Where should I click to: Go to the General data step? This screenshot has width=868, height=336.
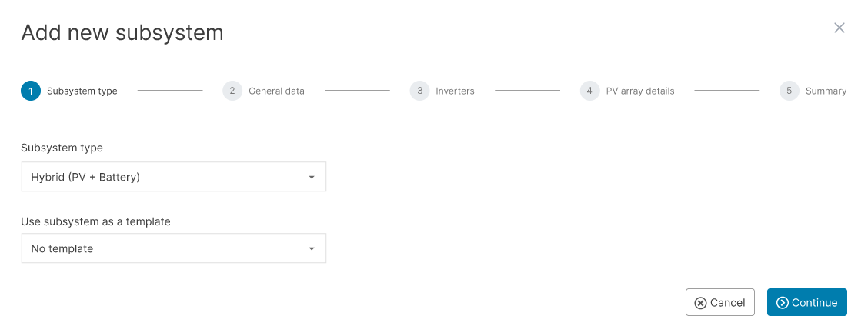(x=276, y=91)
